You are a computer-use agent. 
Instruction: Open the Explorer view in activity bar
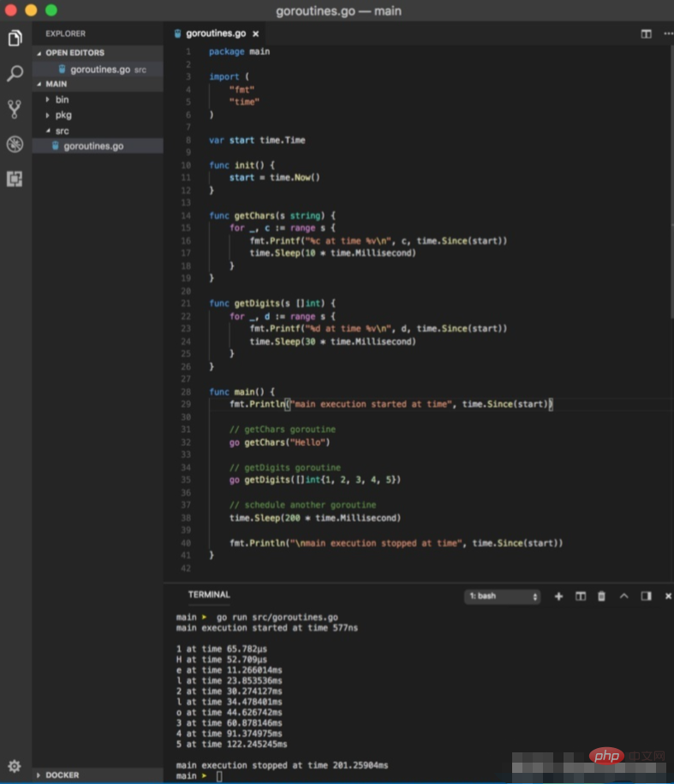click(15, 39)
